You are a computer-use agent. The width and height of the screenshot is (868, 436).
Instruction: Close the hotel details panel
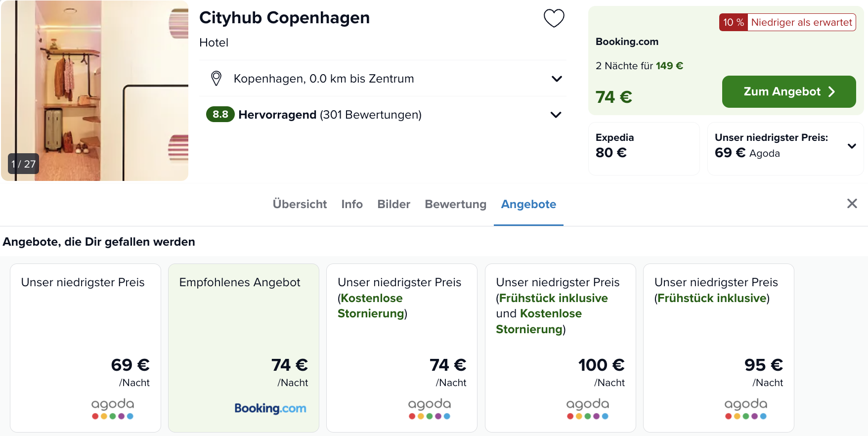tap(852, 204)
